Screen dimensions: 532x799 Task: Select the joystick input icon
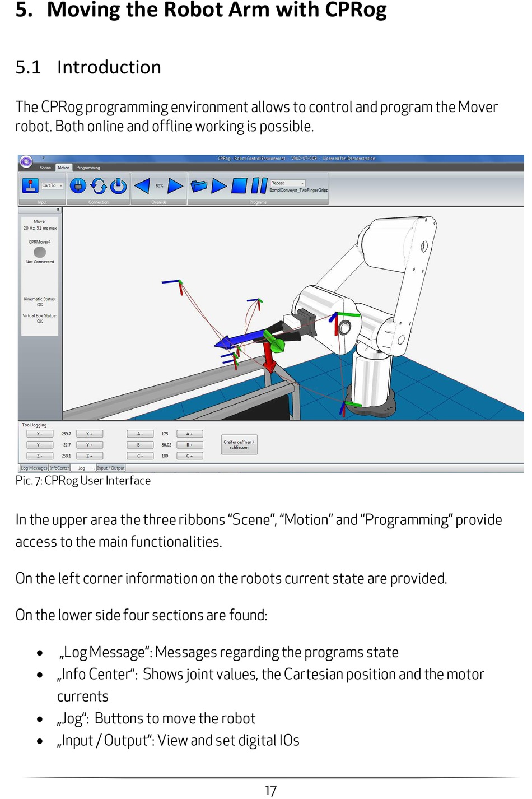(29, 185)
